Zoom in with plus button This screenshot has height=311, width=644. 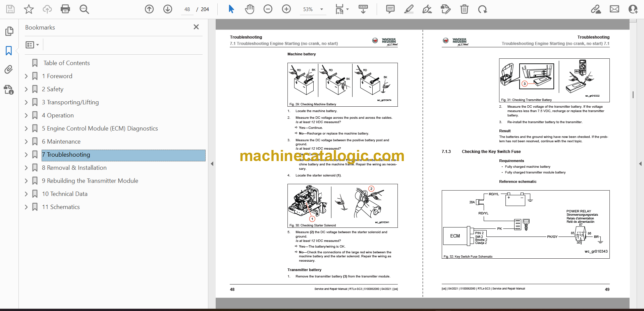coord(286,9)
